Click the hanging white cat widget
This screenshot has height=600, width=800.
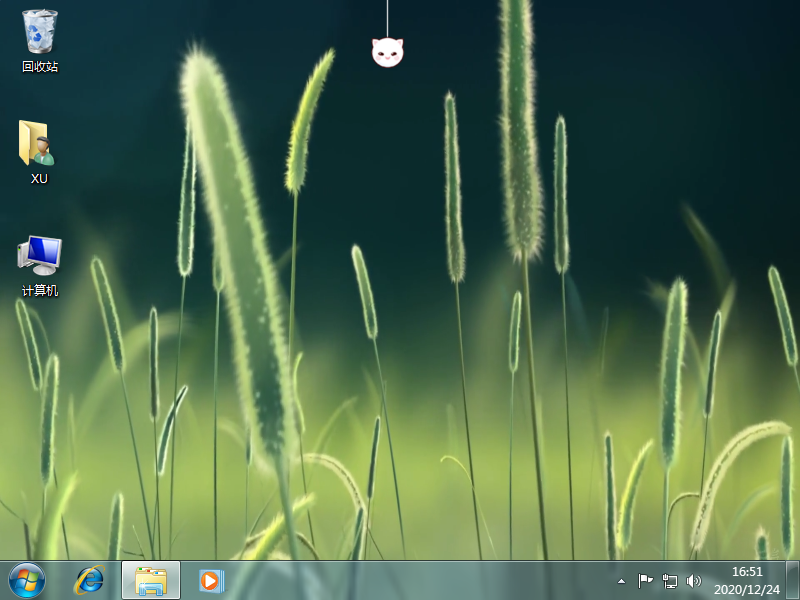click(x=387, y=52)
